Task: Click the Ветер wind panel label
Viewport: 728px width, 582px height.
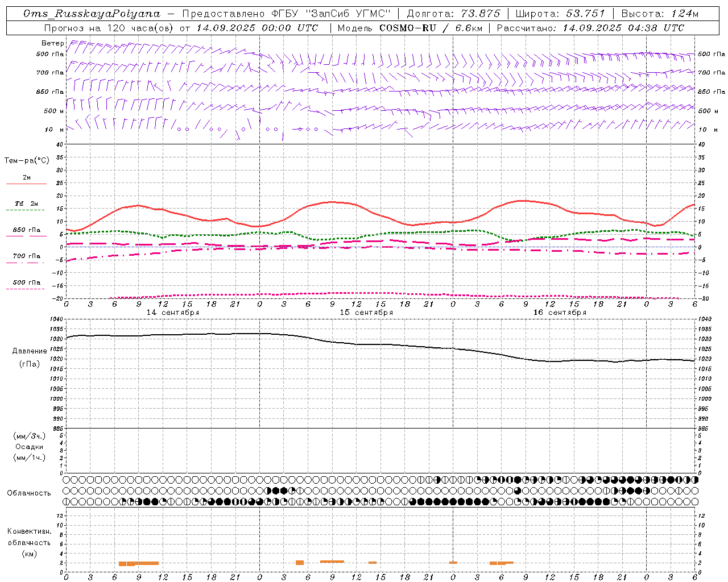Action: click(x=52, y=43)
